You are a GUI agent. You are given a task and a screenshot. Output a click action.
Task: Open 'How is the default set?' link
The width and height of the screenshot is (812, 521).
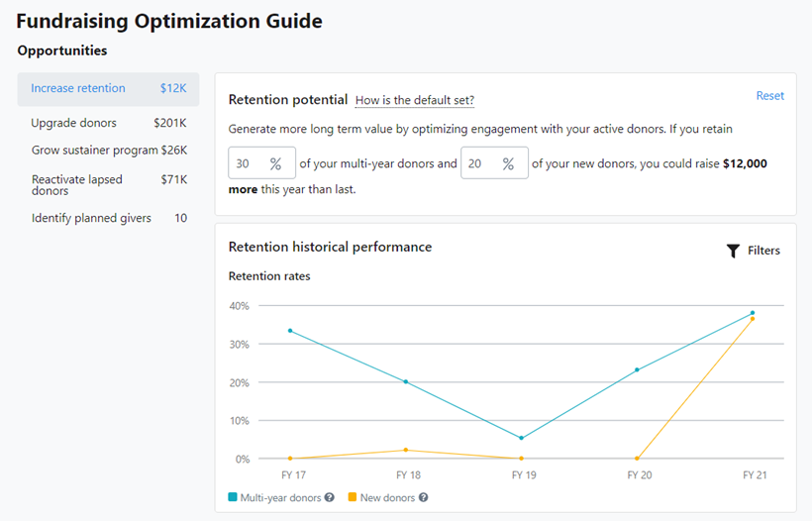point(415,100)
